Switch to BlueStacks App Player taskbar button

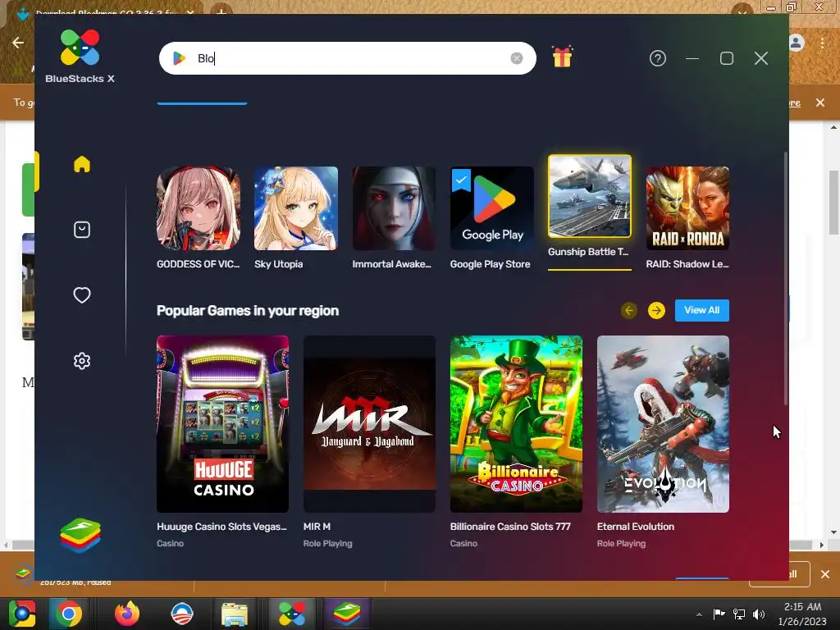346,614
